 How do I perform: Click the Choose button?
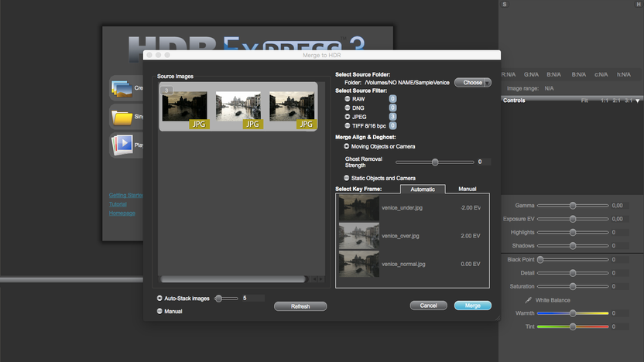(x=472, y=83)
